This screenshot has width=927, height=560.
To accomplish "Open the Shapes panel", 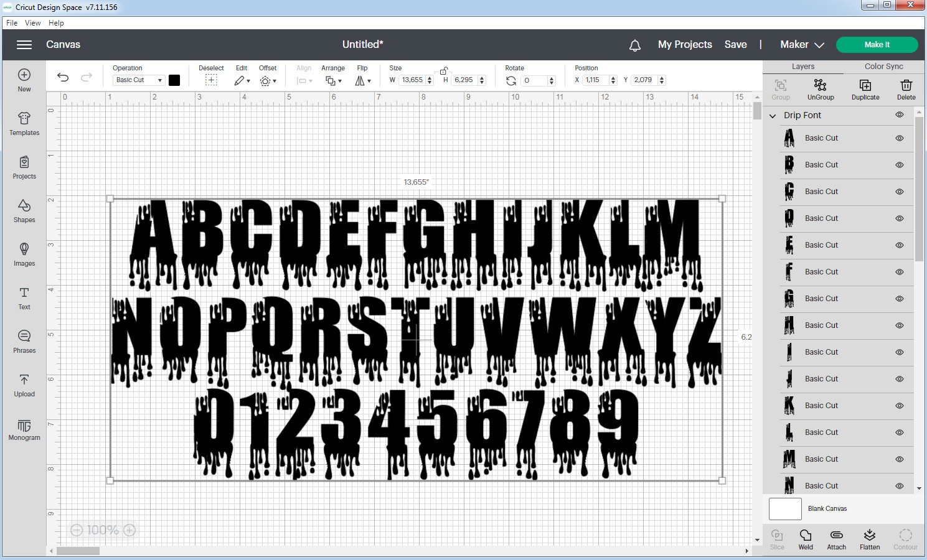I will click(x=24, y=212).
